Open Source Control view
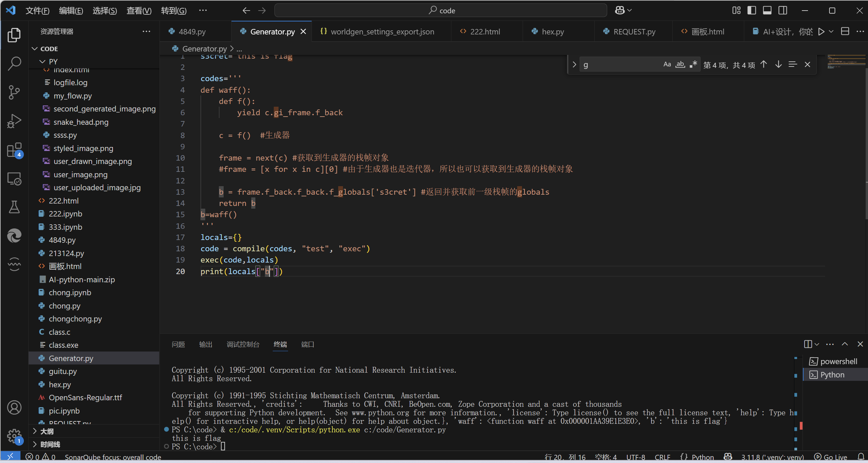The height and width of the screenshot is (463, 868). (14, 92)
